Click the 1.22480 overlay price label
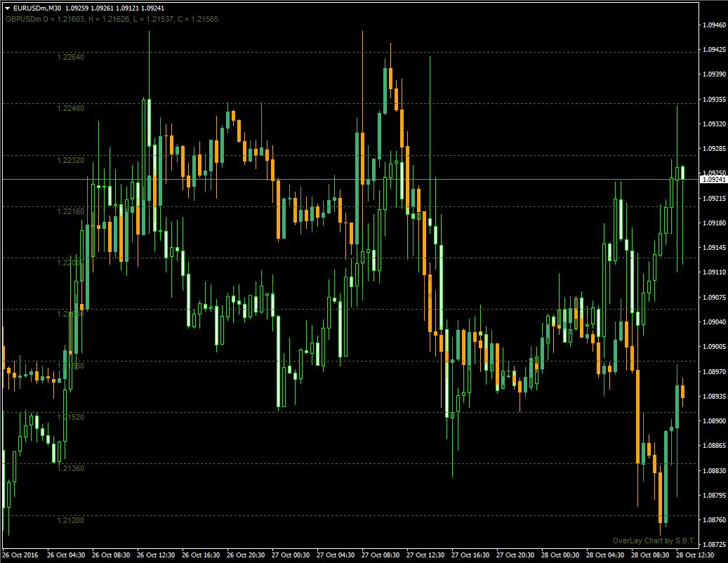 pyautogui.click(x=70, y=108)
